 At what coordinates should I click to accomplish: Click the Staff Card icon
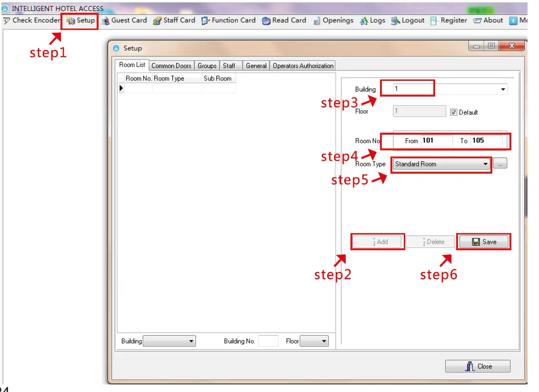[x=157, y=21]
